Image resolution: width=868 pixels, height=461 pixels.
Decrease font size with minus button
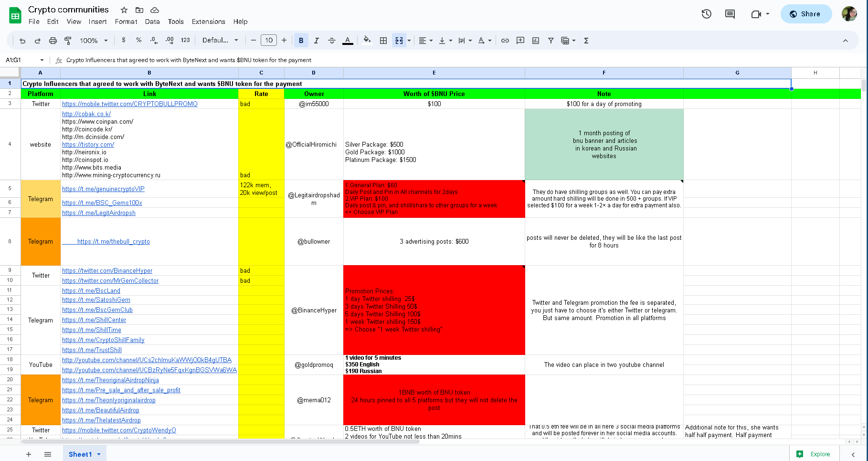254,40
